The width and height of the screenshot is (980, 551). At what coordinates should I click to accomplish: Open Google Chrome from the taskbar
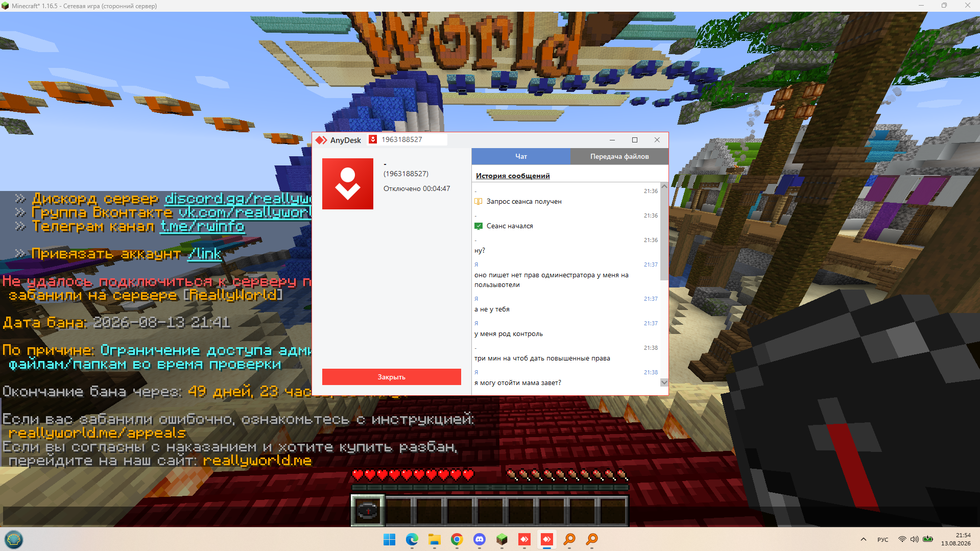457,539
